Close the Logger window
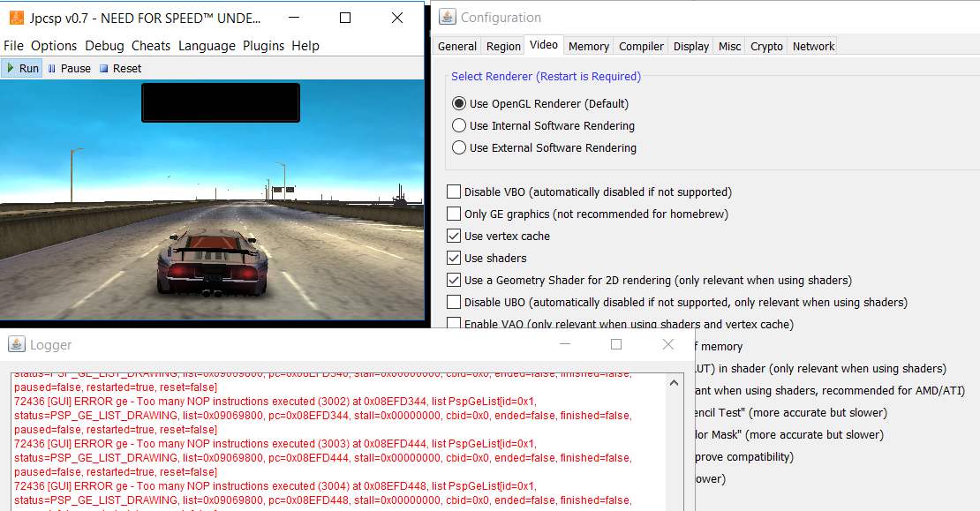The image size is (980, 511). [667, 344]
